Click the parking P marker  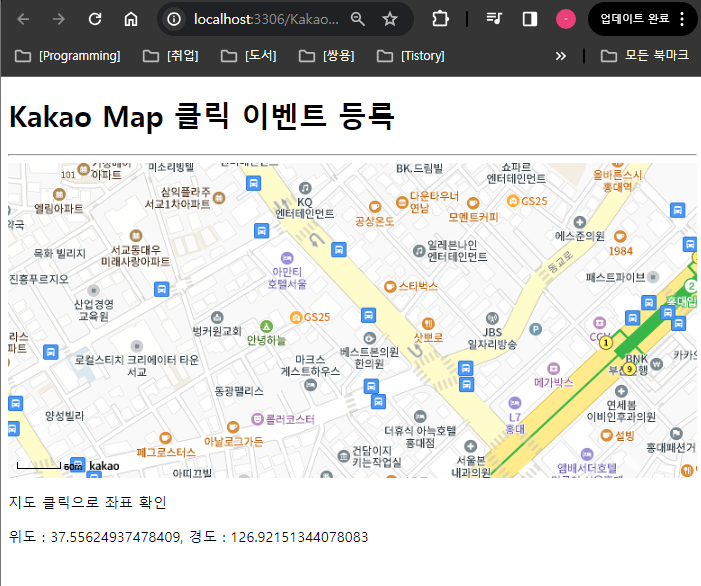tap(536, 329)
